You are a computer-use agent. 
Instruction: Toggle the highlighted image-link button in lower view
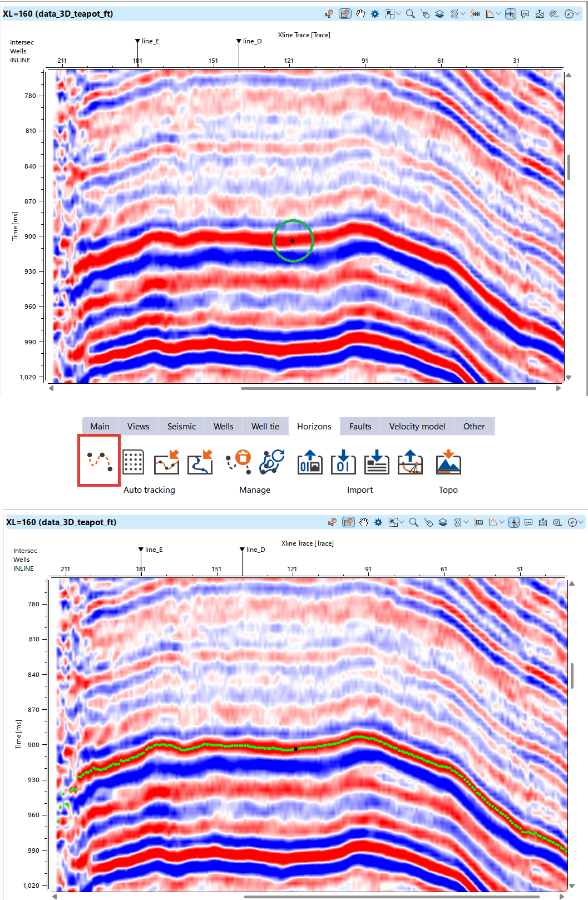click(x=348, y=522)
